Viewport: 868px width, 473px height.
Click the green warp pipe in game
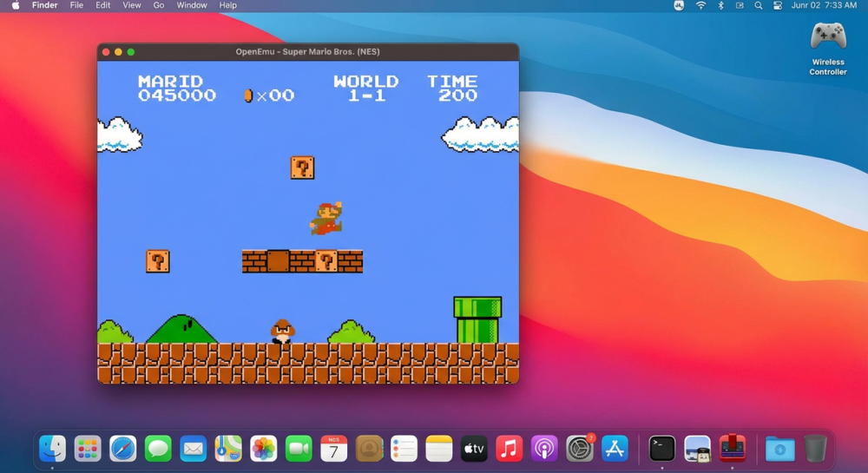(x=477, y=319)
